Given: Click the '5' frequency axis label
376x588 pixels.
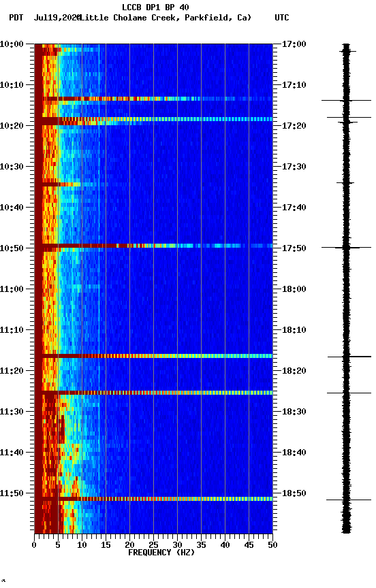Looking at the screenshot, I should point(58,545).
